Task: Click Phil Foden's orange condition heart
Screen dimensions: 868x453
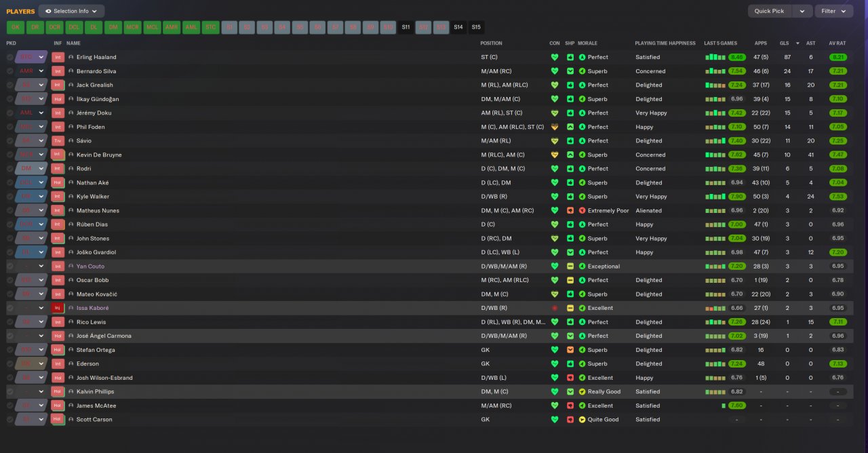Action: click(x=555, y=127)
